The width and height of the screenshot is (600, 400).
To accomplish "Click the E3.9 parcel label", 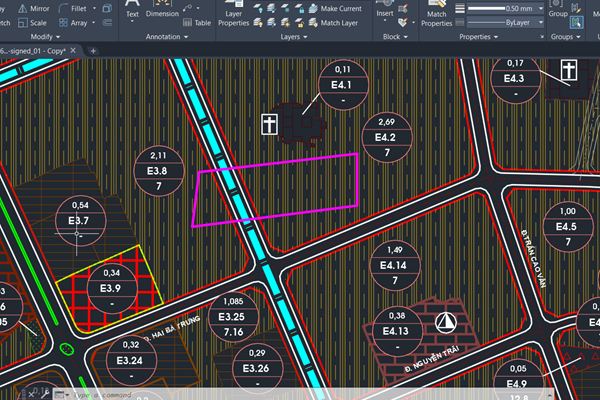I will point(112,288).
